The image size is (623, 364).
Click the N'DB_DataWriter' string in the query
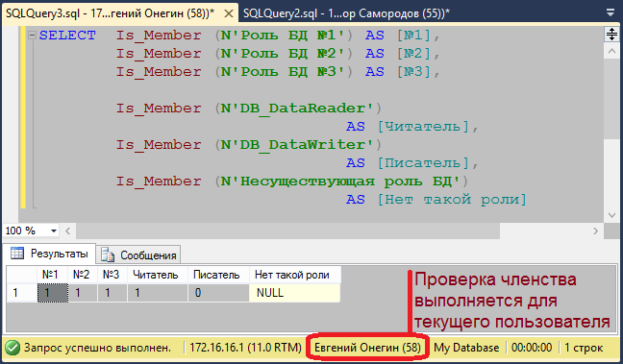click(296, 145)
